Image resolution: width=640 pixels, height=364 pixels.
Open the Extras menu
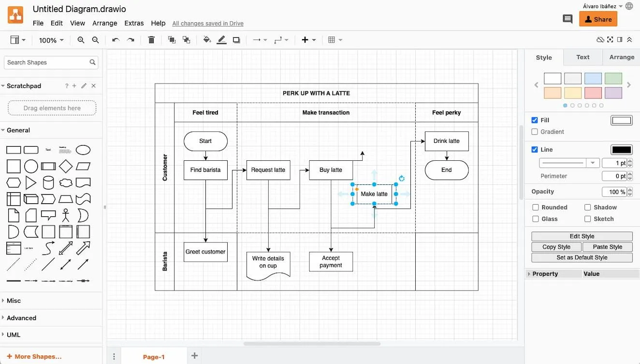tap(134, 23)
